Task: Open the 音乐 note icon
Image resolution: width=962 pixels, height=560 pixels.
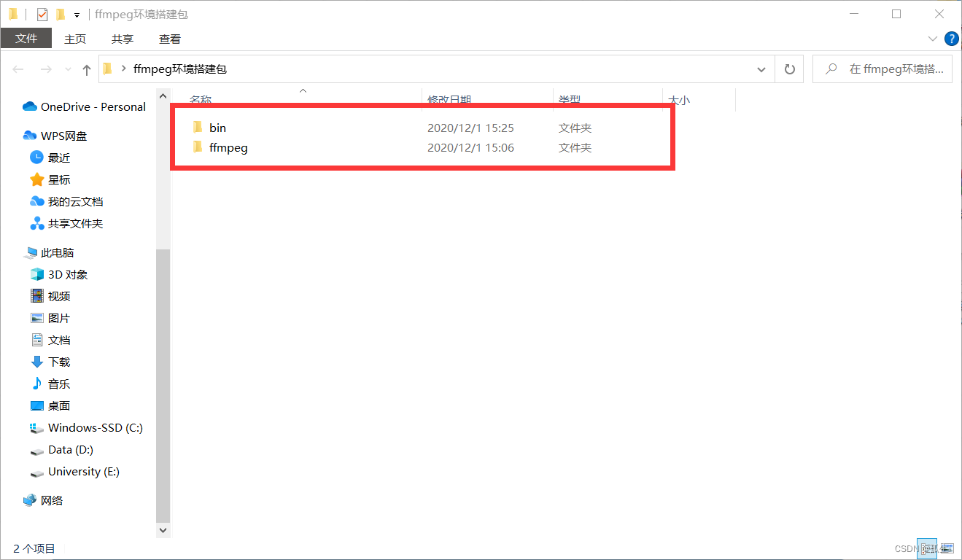Action: [37, 384]
